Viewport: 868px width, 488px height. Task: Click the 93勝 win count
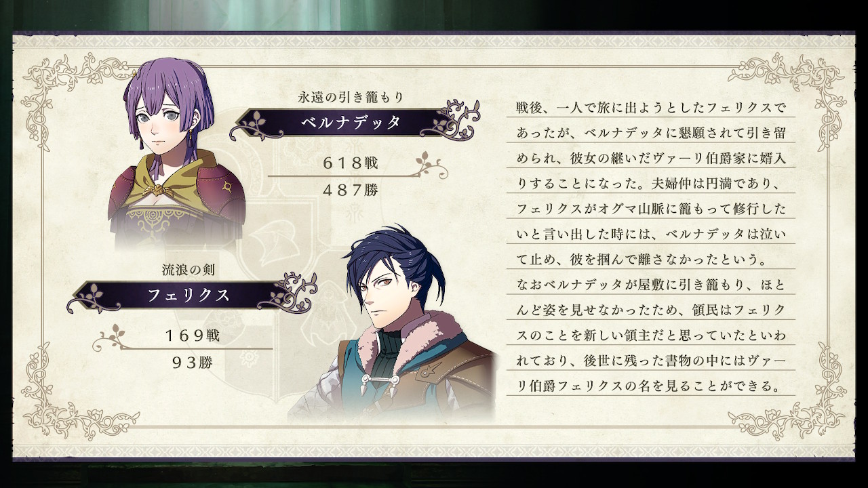(x=193, y=363)
